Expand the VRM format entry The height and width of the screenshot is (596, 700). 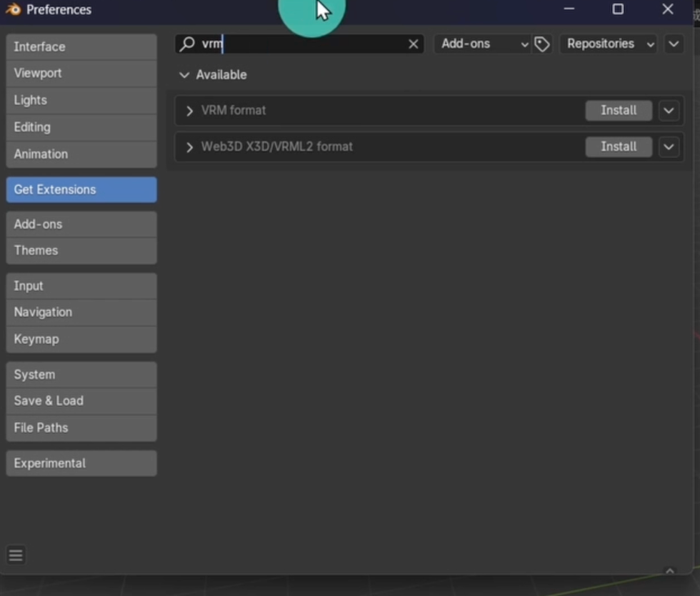[189, 111]
